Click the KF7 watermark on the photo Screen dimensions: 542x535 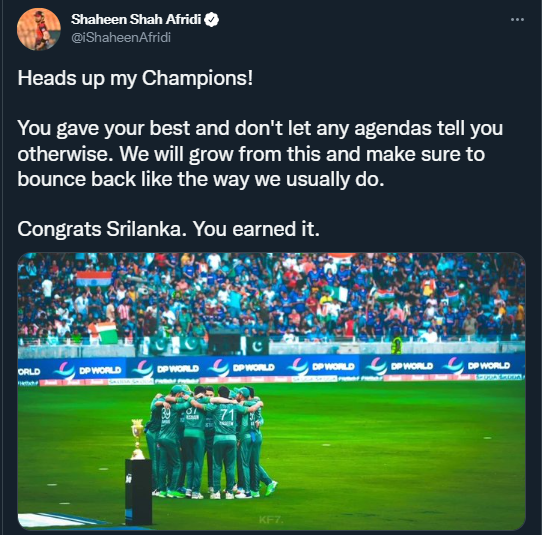point(271,520)
